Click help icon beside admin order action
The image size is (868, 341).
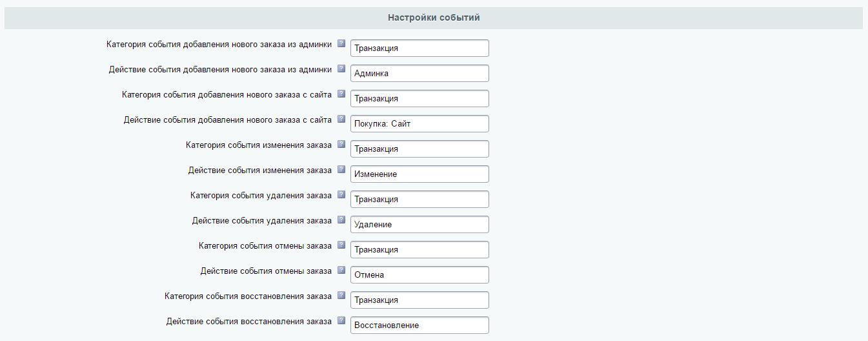(341, 69)
